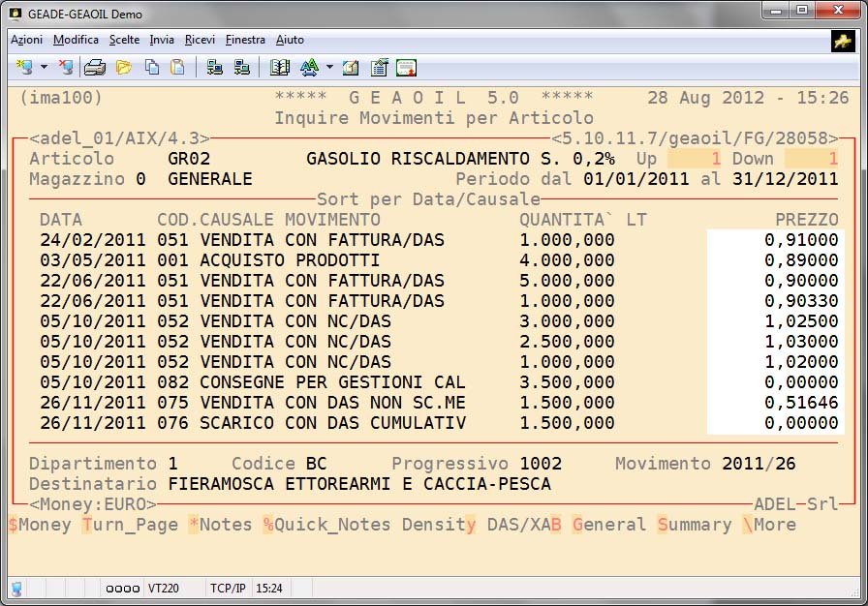Screen dimensions: 868x606
Task: Click the font size AA icon
Action: coord(309,68)
